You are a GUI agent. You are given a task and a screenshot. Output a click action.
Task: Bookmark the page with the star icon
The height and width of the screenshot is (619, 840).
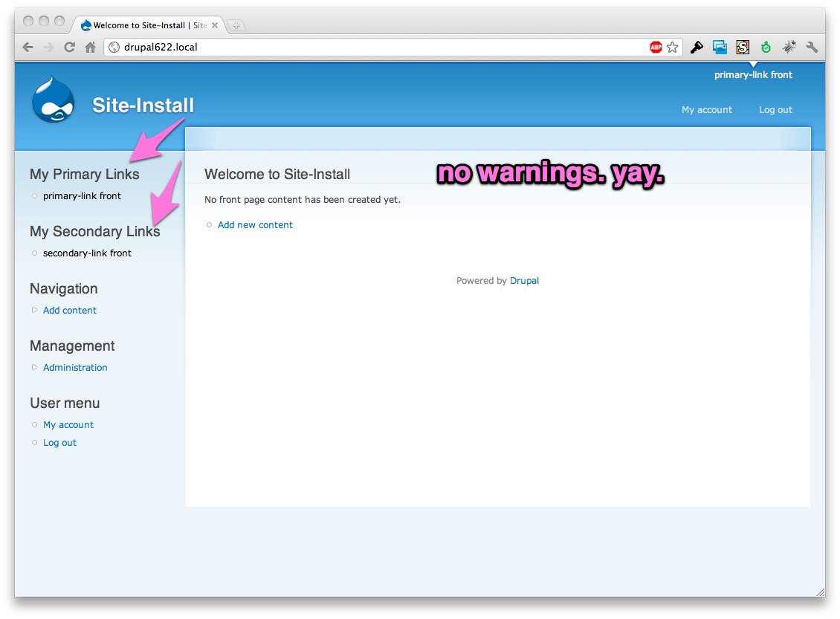tap(672, 47)
